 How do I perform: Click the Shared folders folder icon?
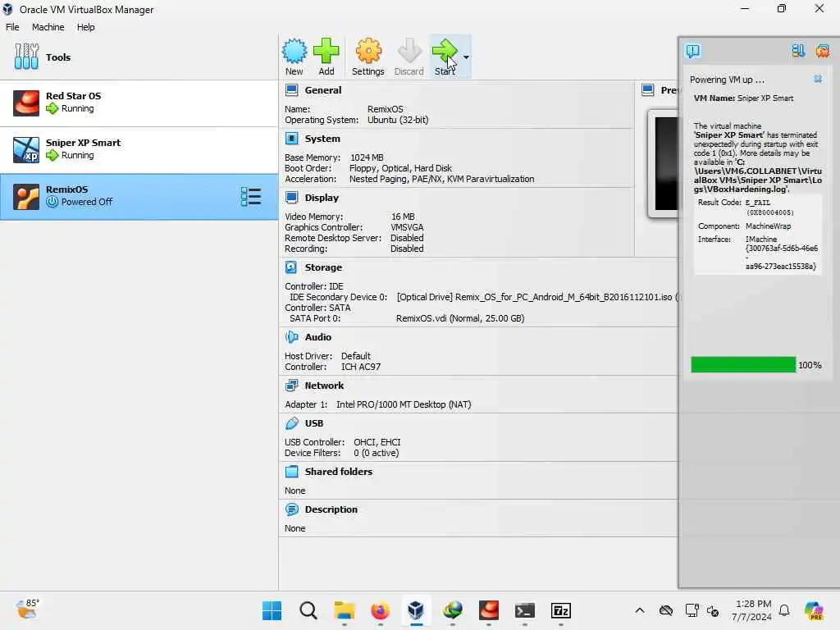click(x=291, y=472)
